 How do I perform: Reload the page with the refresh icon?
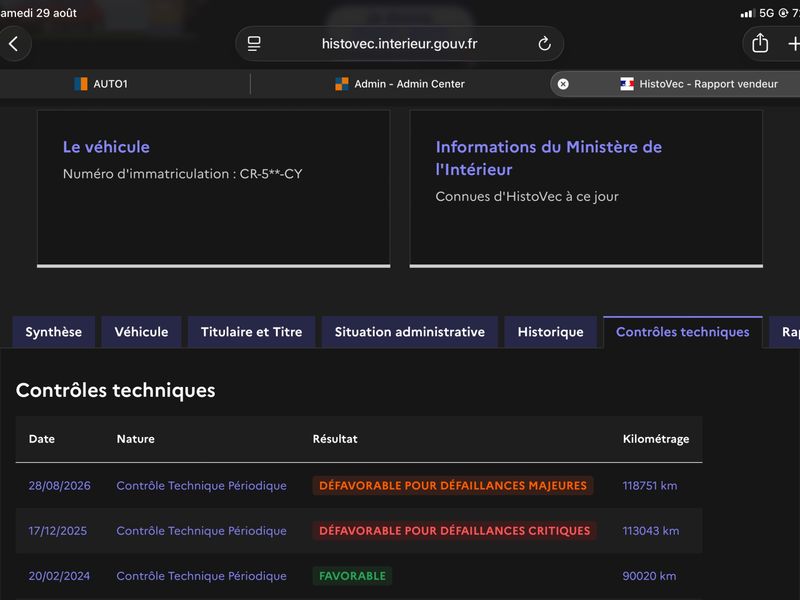544,44
